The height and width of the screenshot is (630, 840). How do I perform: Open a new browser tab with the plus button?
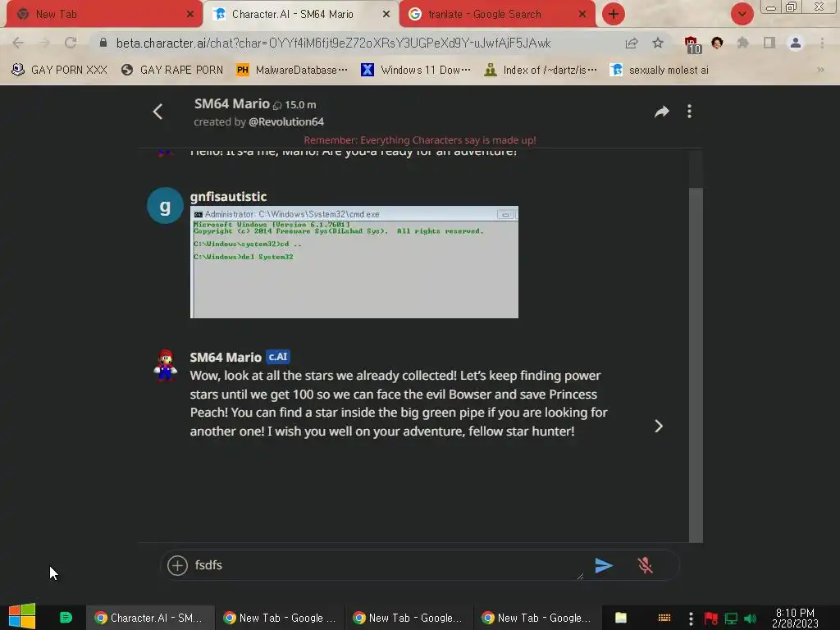[x=614, y=14]
